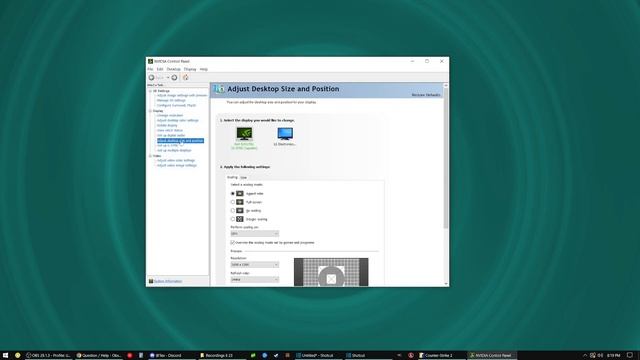Click the Restore Defaults link

coord(426,95)
